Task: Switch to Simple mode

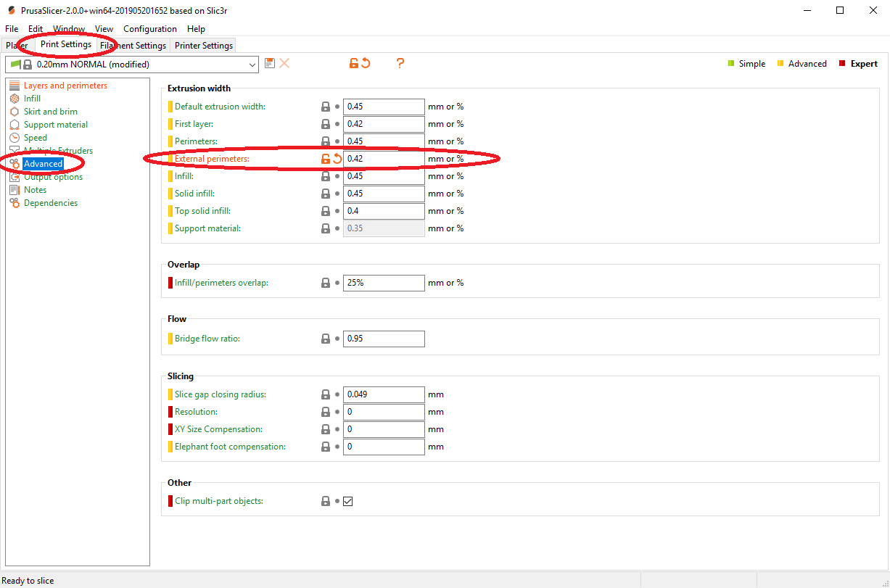Action: tap(746, 64)
